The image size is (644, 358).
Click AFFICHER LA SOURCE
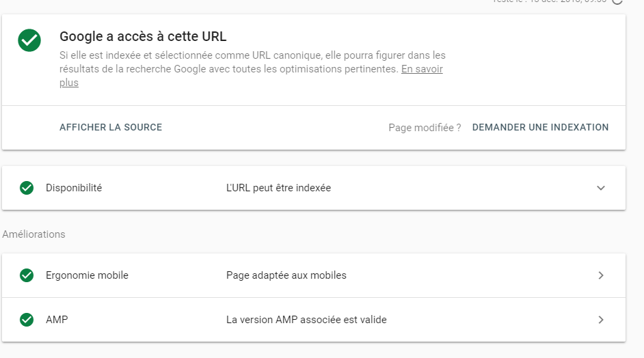[111, 127]
